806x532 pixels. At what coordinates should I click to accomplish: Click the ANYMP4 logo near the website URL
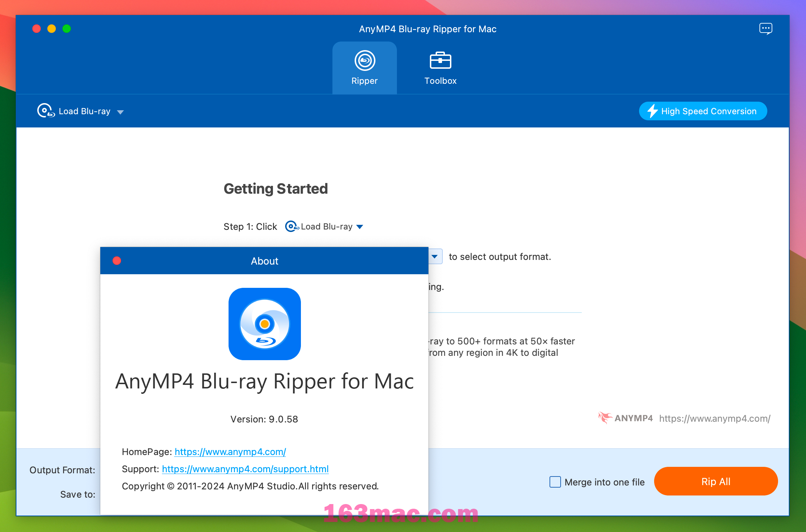625,418
